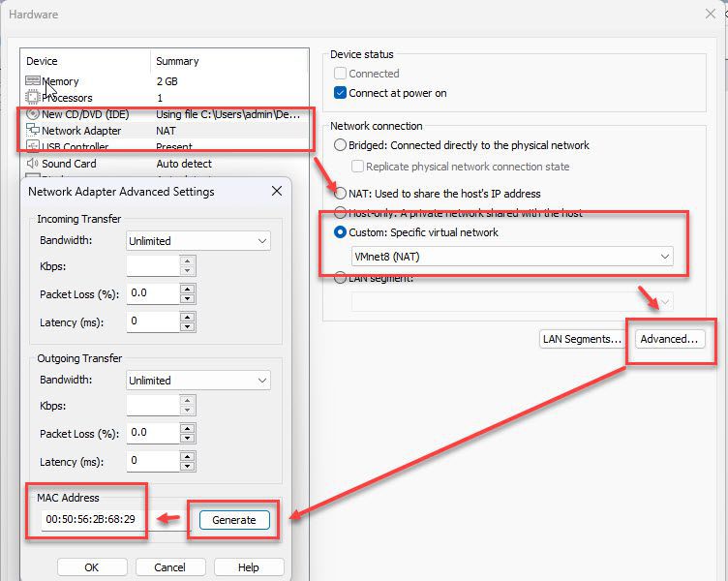Click Incoming Kbps input field
This screenshot has width=728, height=581.
(x=153, y=266)
